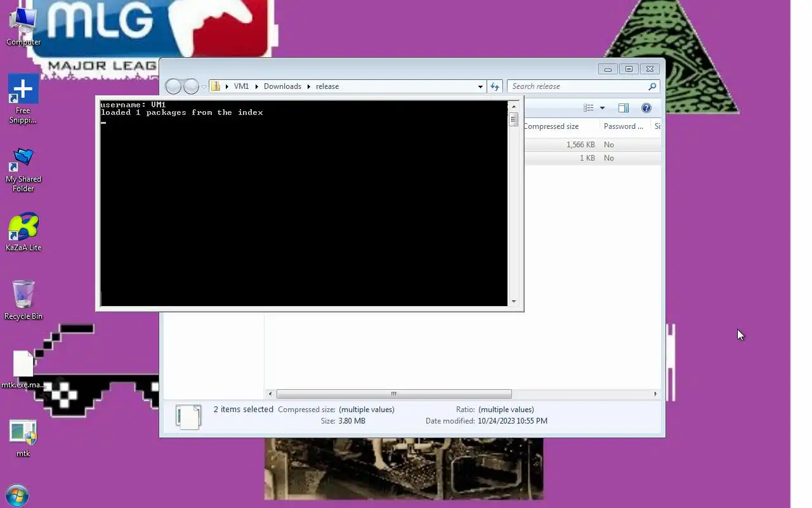The height and width of the screenshot is (508, 812).
Task: Open the Computer desktop icon
Action: [23, 25]
